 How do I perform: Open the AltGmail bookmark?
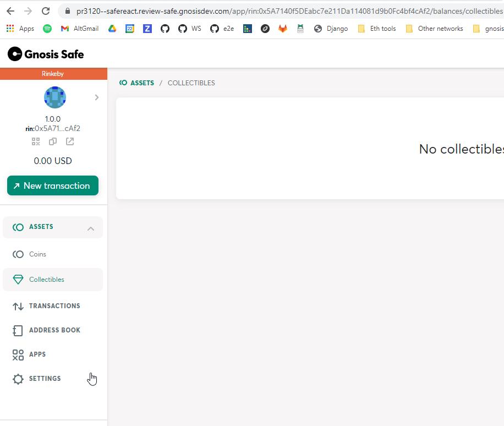[x=79, y=29]
